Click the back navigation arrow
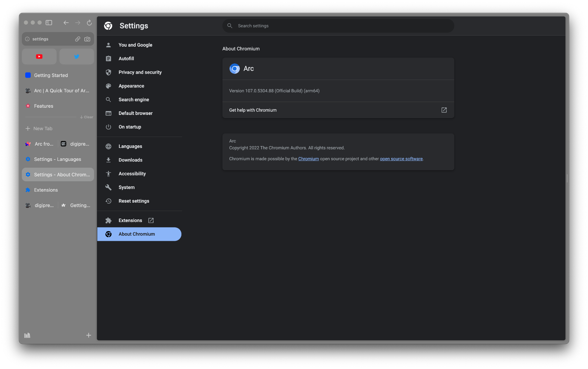This screenshot has height=369, width=588. click(x=66, y=23)
